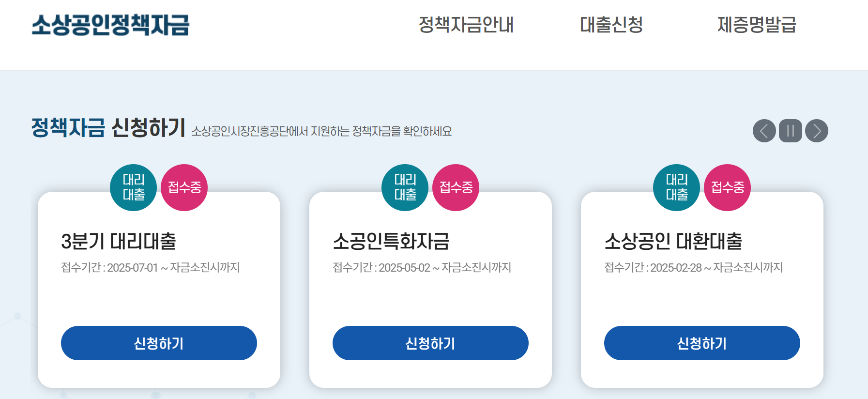Open the 대출신청 menu
Viewport: 868px width, 399px height.
pos(611,25)
